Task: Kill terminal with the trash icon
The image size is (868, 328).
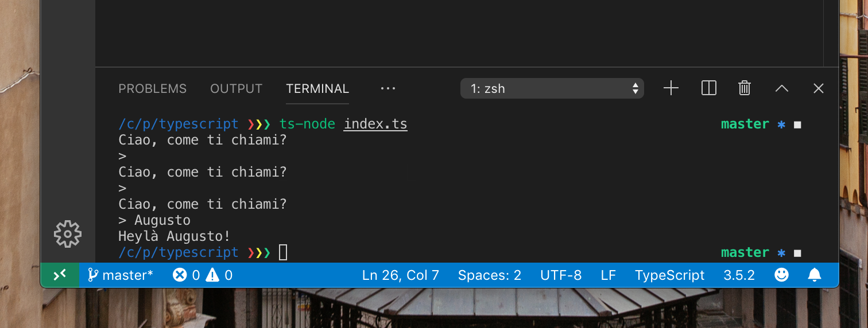Action: (745, 88)
